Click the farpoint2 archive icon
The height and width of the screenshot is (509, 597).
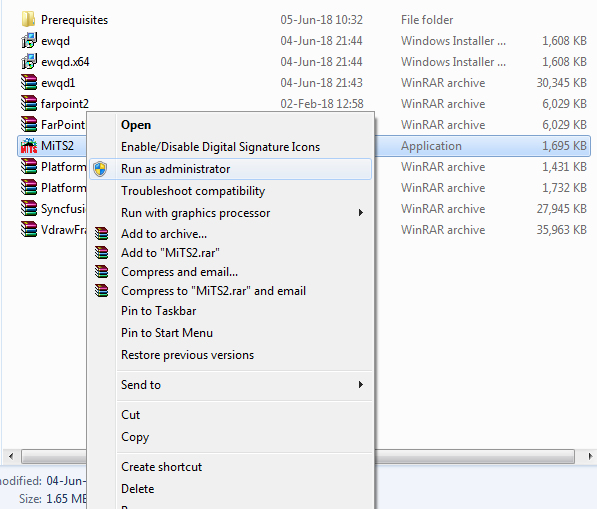pyautogui.click(x=29, y=103)
